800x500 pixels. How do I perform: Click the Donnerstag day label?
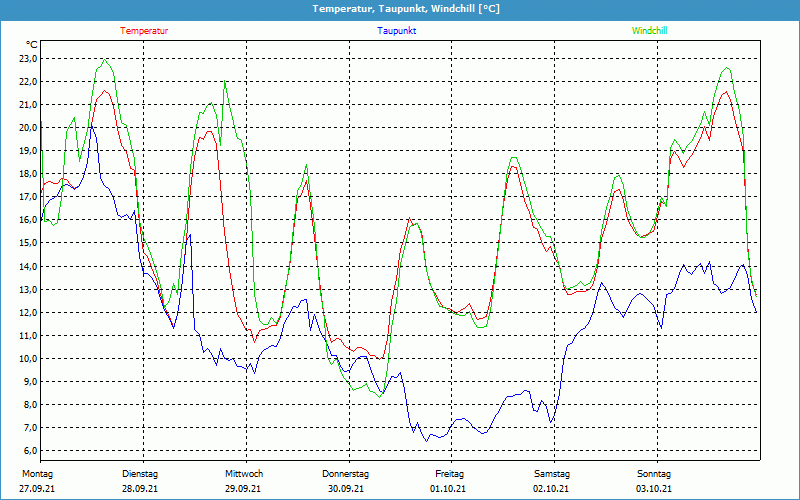(345, 474)
